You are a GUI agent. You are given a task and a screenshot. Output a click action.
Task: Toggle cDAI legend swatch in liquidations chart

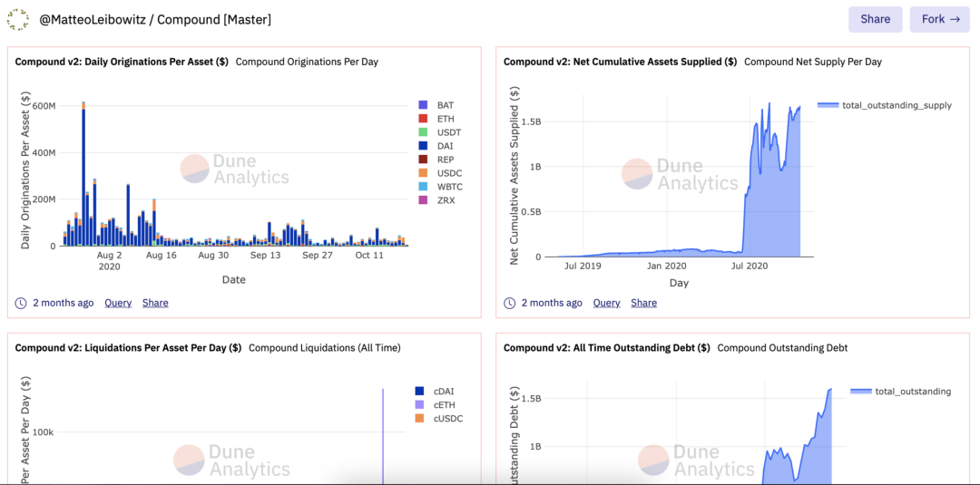[419, 392]
